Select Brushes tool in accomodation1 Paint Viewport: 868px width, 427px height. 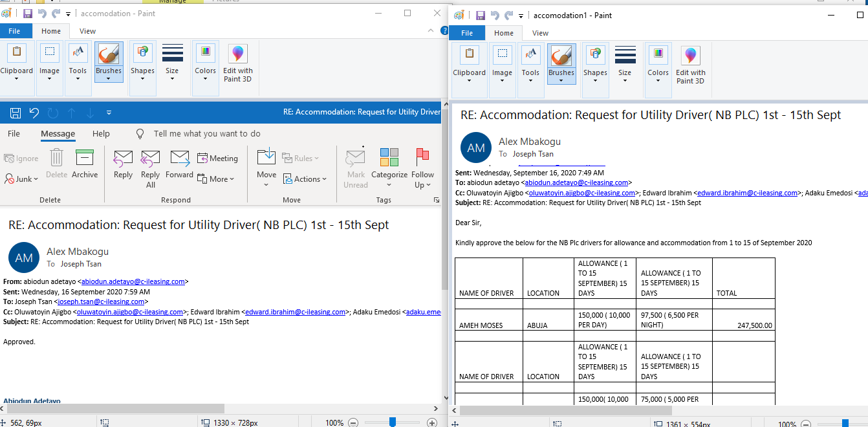click(561, 55)
